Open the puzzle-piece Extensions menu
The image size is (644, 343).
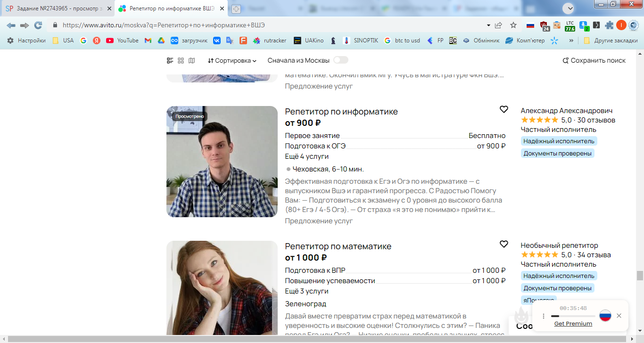pos(609,25)
